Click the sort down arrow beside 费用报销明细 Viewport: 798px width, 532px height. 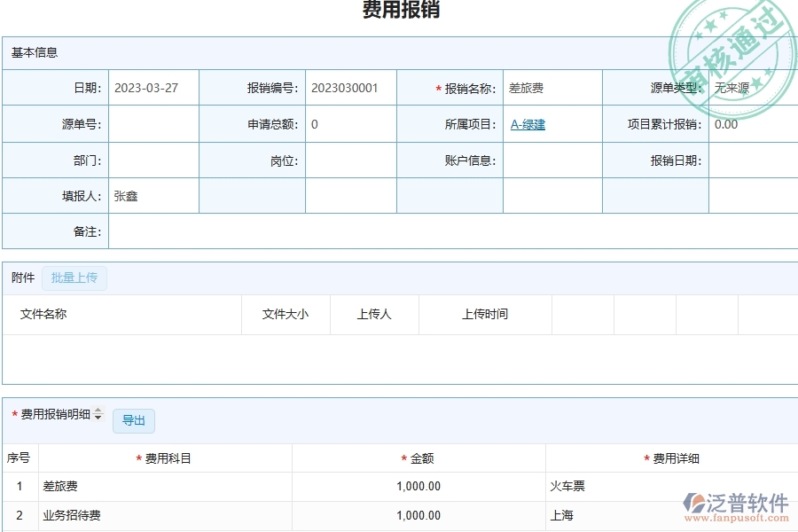tap(96, 419)
